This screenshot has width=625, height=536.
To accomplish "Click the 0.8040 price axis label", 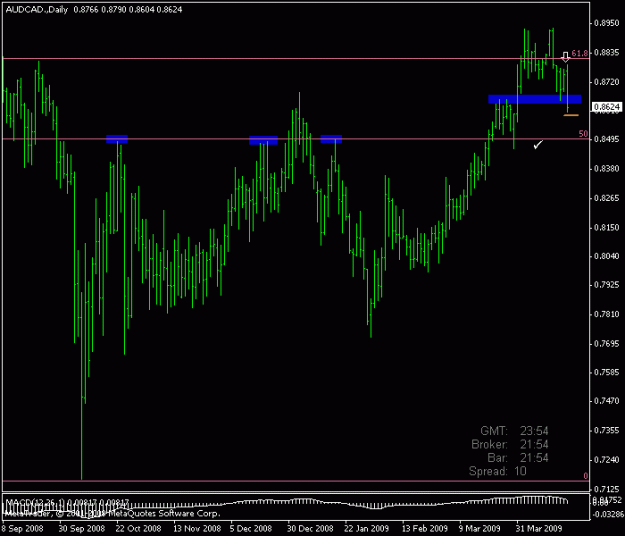I will (607, 256).
